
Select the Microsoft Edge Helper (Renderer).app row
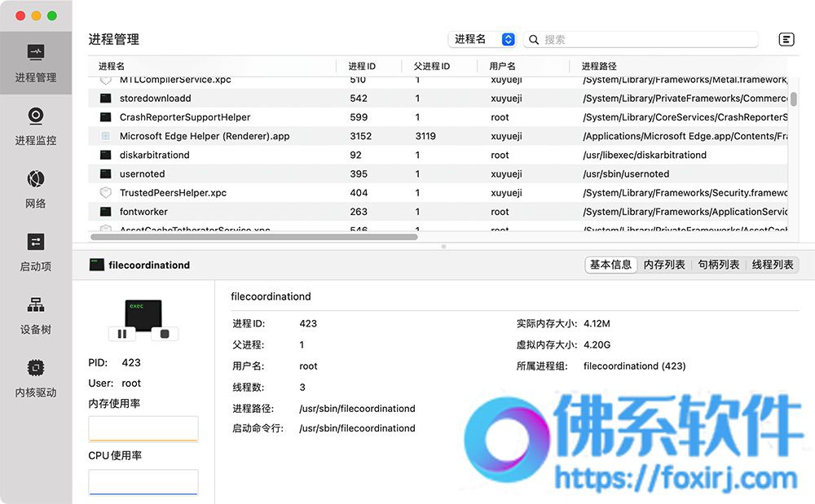[205, 136]
